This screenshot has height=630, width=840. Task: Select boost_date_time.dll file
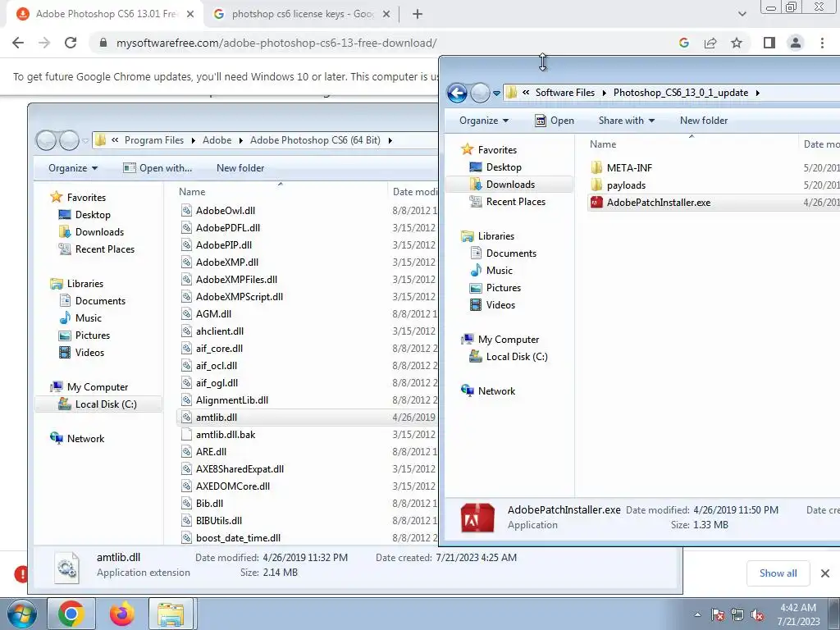(x=238, y=538)
